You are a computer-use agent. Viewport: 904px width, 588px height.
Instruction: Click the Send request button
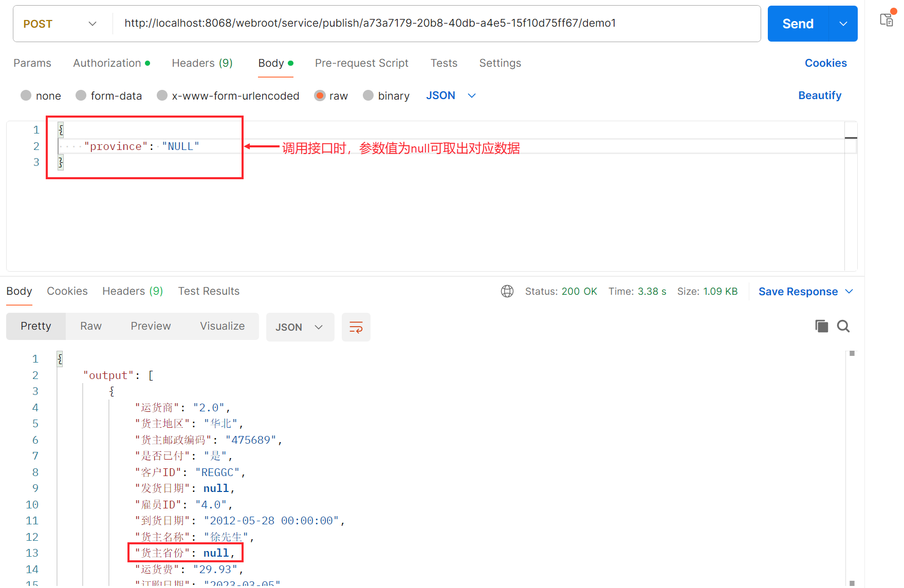[798, 24]
